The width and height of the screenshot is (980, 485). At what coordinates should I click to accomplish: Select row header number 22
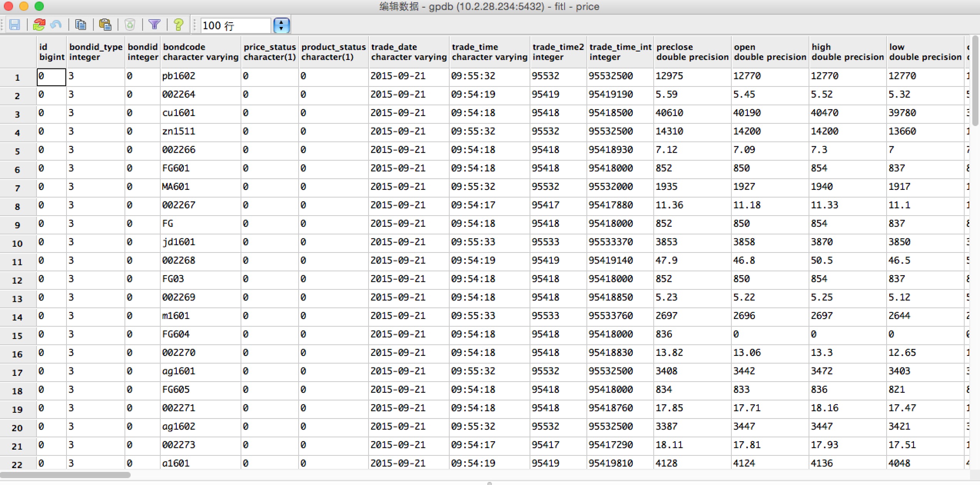tap(18, 464)
